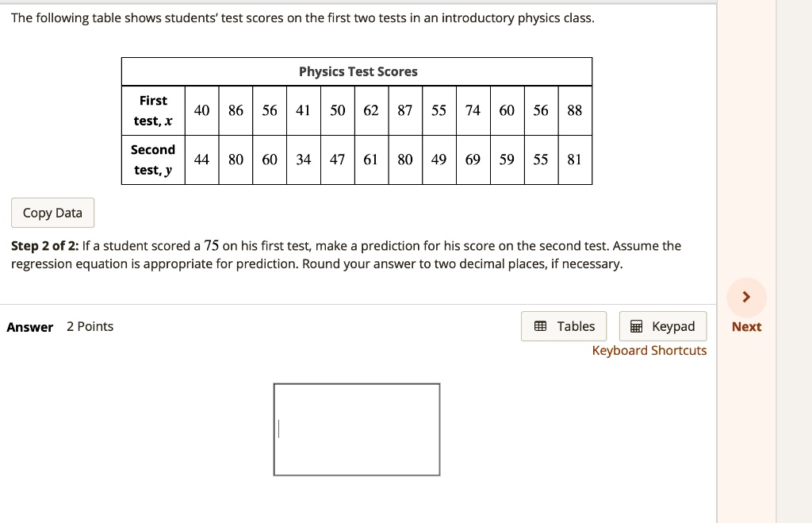
Task: Select the Second test, y row label
Action: (153, 160)
